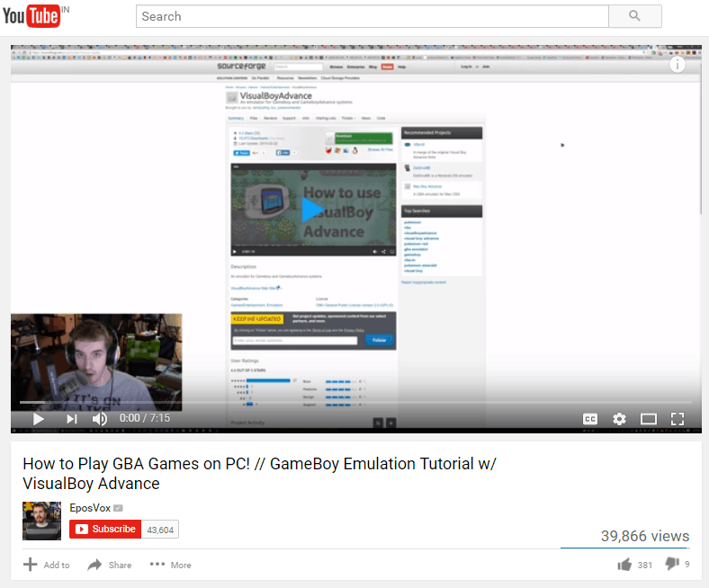The height and width of the screenshot is (588, 709).
Task: Open the More options menu
Action: pos(170,565)
